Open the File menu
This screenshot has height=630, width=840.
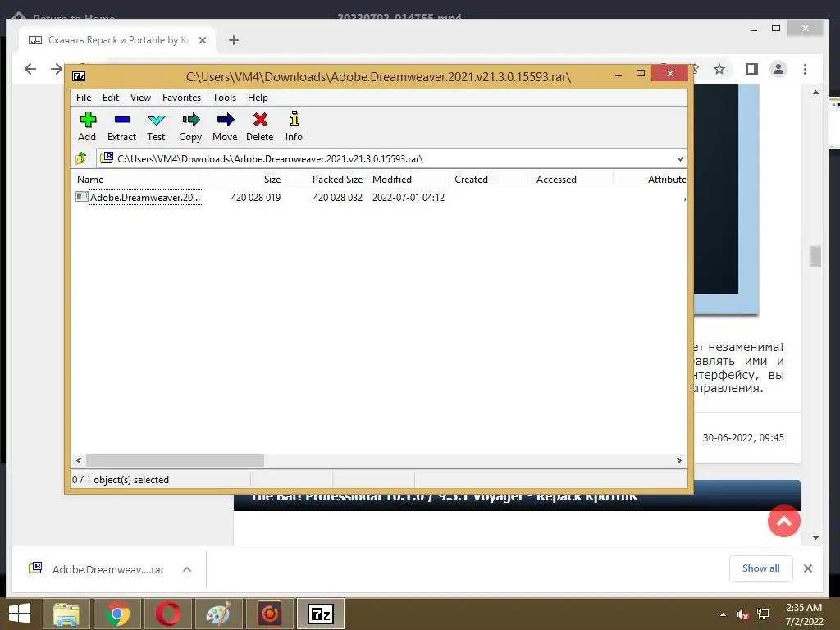(x=84, y=98)
